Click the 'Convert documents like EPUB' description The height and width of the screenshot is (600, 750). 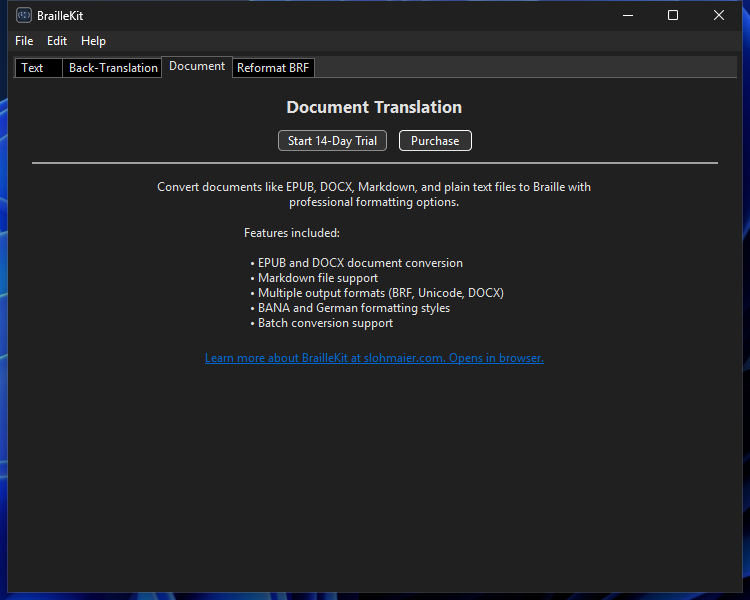[x=374, y=194]
